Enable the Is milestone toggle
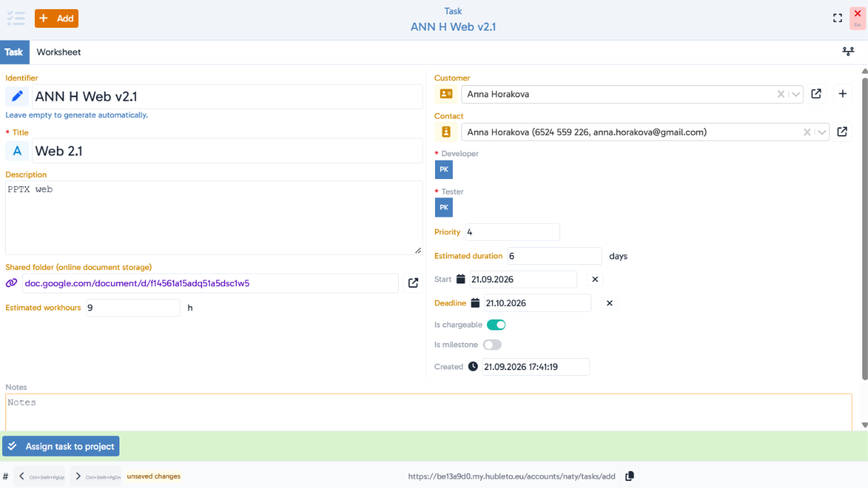Screen dimensions: 868x488 coord(492,345)
